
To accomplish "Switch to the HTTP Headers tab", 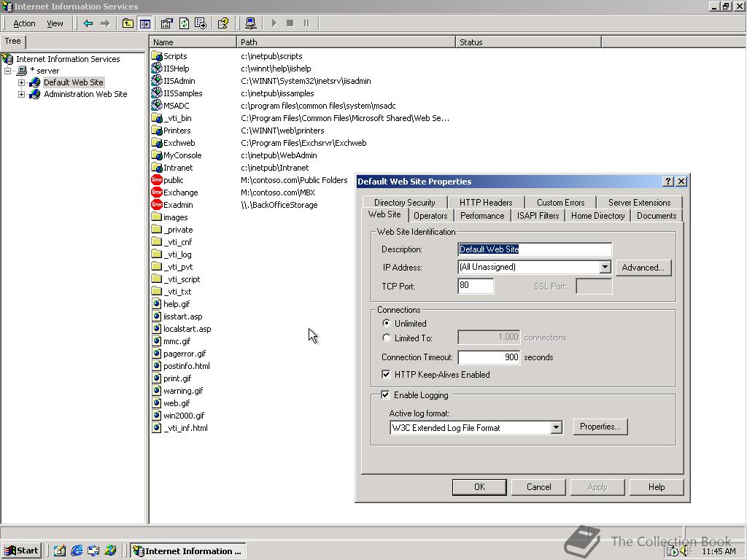I will (486, 203).
